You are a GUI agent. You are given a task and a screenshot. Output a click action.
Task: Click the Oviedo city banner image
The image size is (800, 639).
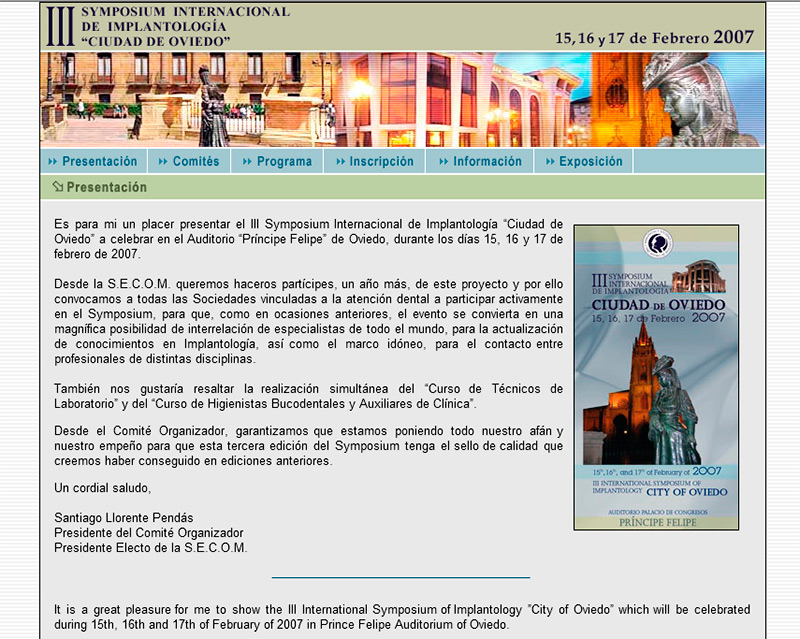(403, 100)
